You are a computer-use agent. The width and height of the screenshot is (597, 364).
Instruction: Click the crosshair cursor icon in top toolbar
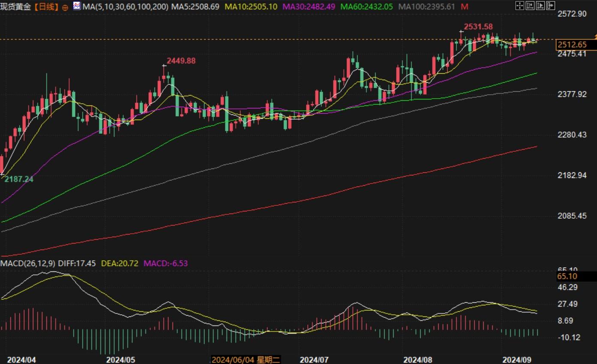(x=519, y=6)
